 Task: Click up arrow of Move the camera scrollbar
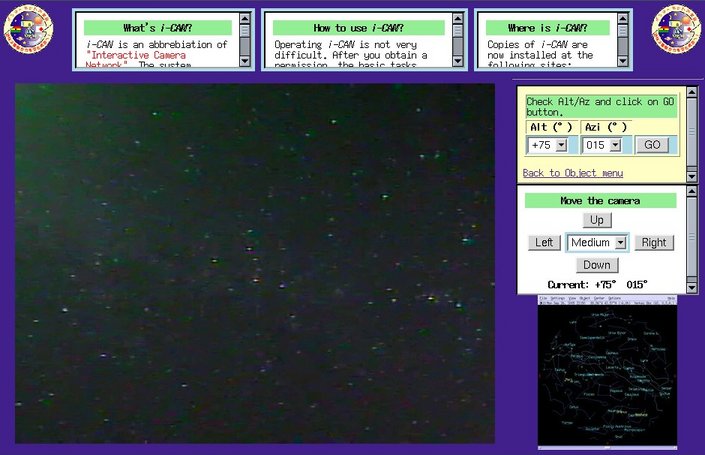coord(692,192)
